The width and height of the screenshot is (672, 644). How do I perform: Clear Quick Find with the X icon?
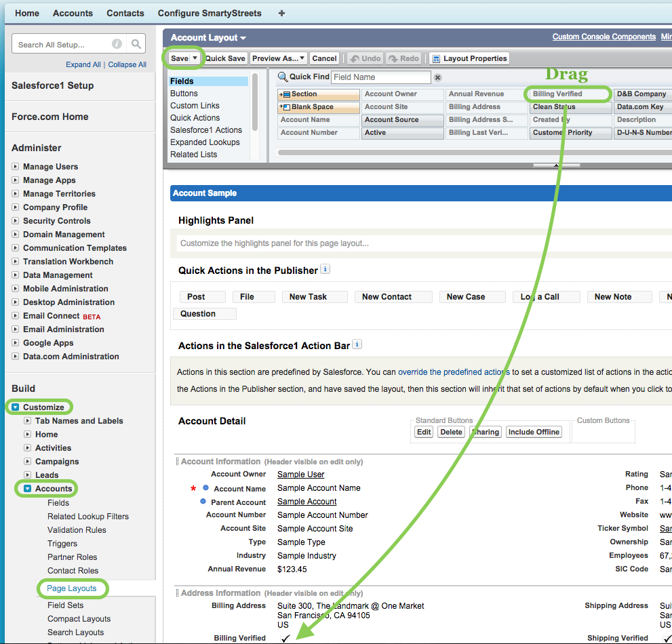[437, 78]
